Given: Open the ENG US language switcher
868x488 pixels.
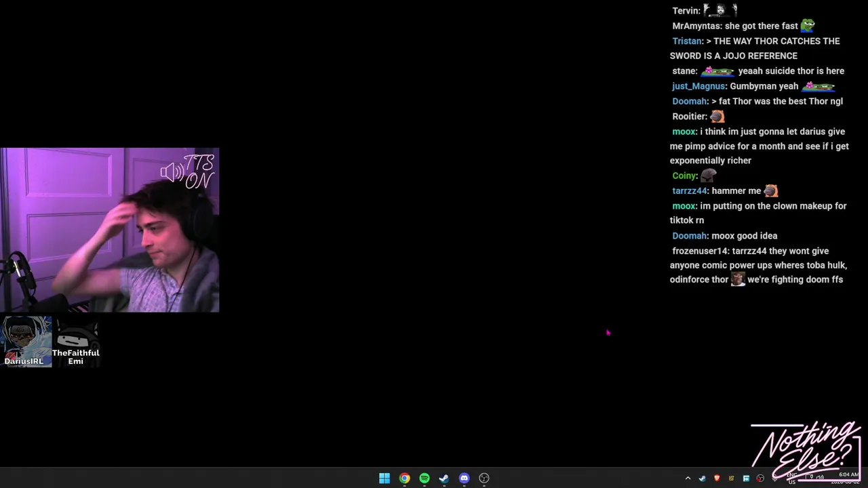Looking at the screenshot, I should tap(791, 478).
